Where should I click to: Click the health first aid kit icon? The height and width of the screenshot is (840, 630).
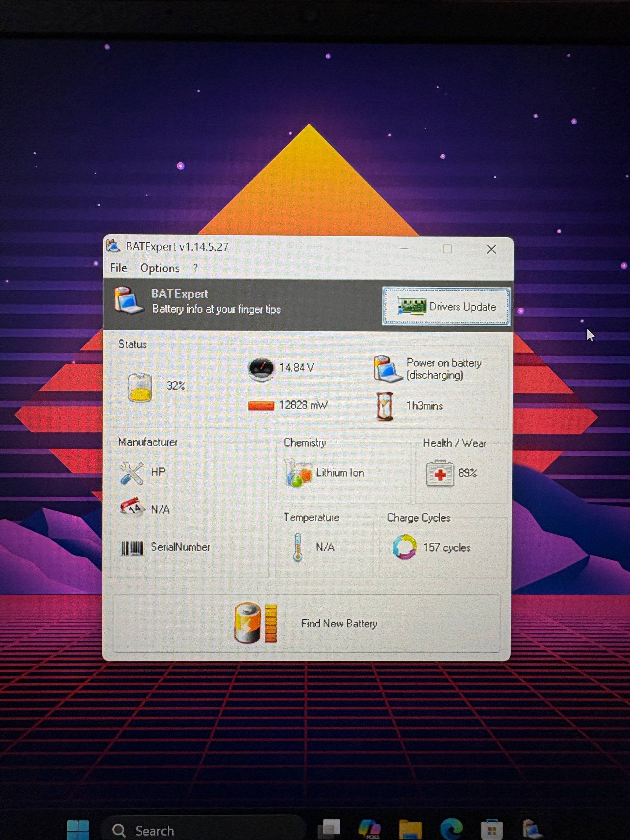tap(440, 473)
